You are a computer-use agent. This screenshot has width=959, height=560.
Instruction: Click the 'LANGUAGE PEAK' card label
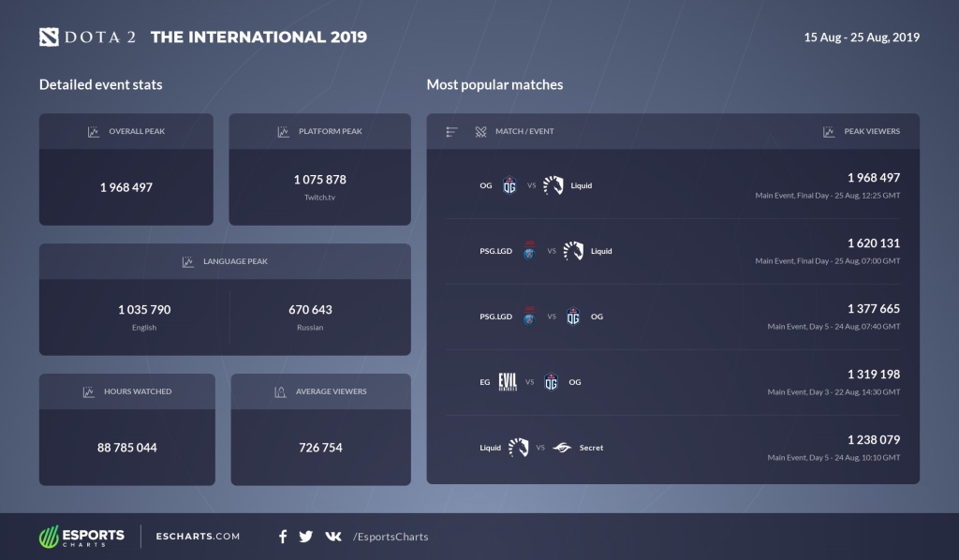[235, 261]
